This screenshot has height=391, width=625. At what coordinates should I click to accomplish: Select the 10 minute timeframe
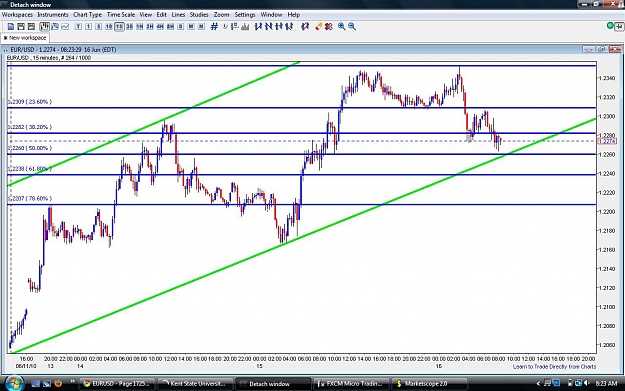(109, 27)
